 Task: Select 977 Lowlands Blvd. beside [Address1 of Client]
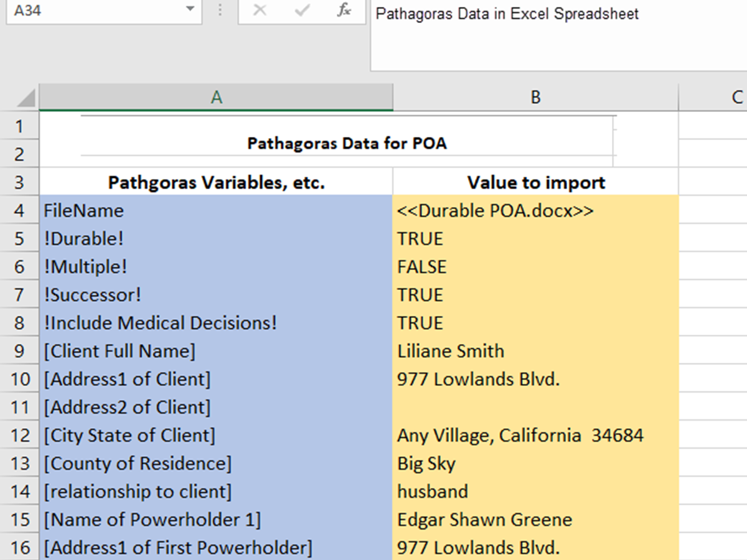(536, 379)
